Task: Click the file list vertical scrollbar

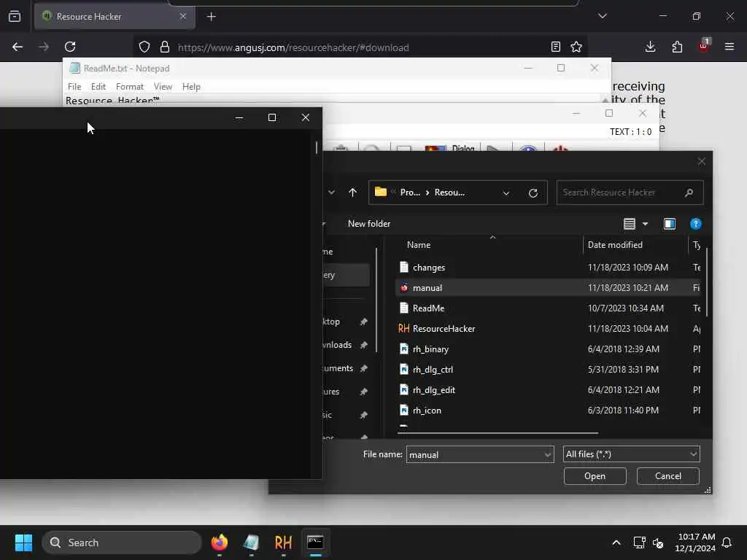Action: (707, 282)
